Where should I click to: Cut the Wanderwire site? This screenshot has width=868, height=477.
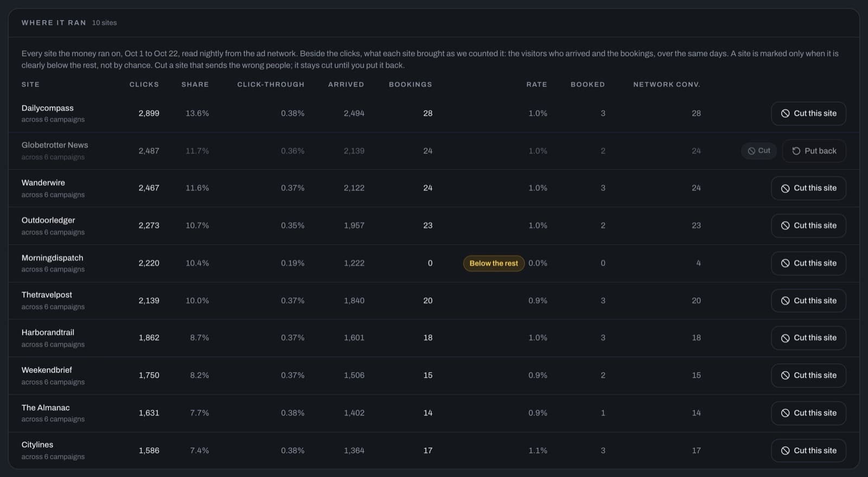click(x=808, y=188)
